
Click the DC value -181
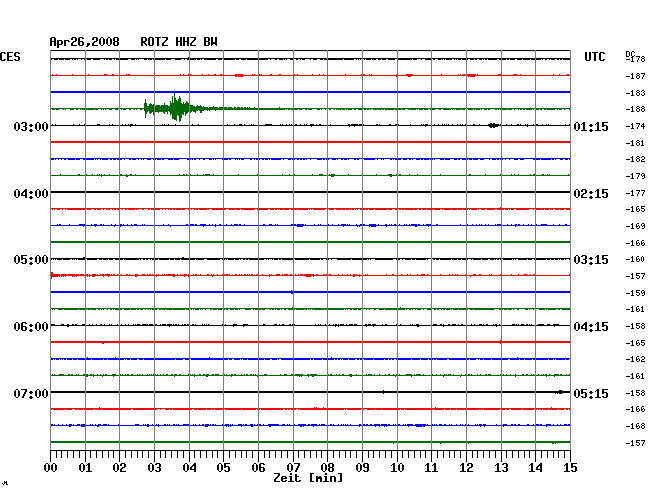pos(635,143)
